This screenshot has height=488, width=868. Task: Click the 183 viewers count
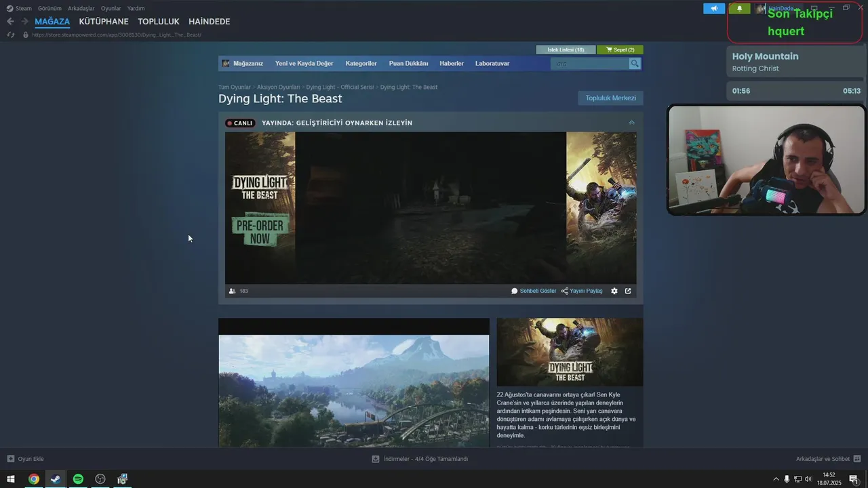click(239, 291)
